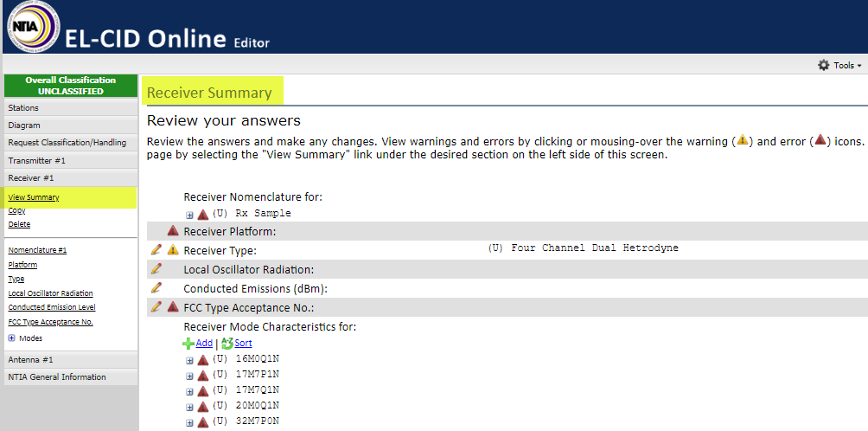Open the Stations section
The width and height of the screenshot is (868, 431).
tap(71, 107)
